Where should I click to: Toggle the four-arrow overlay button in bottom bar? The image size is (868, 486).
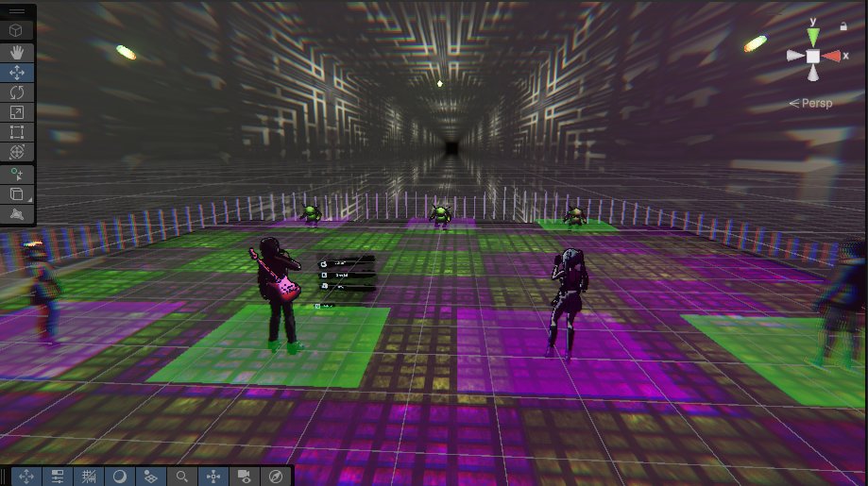tap(26, 476)
